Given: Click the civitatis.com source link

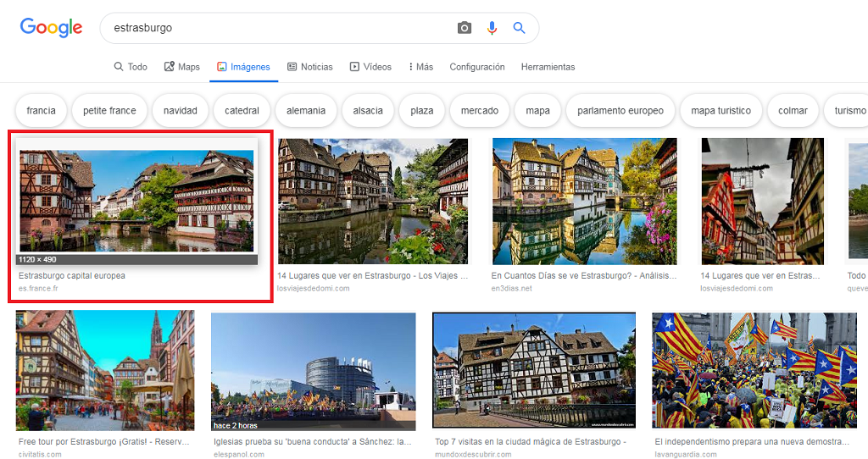Looking at the screenshot, I should tap(40, 454).
